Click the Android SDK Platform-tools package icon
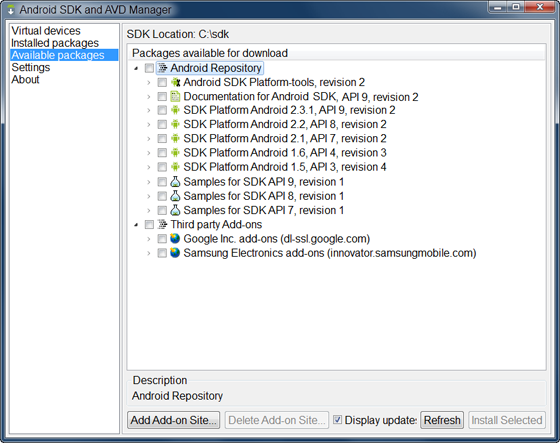 (x=175, y=82)
